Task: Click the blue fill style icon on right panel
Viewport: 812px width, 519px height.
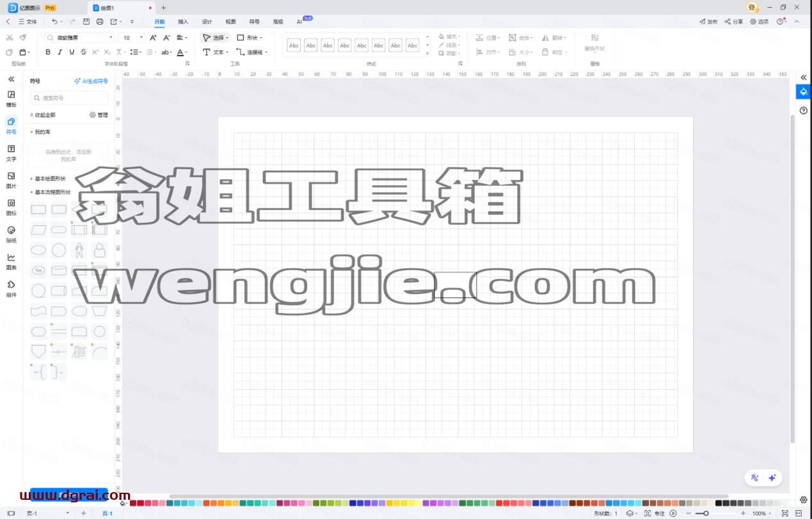Action: (x=803, y=92)
